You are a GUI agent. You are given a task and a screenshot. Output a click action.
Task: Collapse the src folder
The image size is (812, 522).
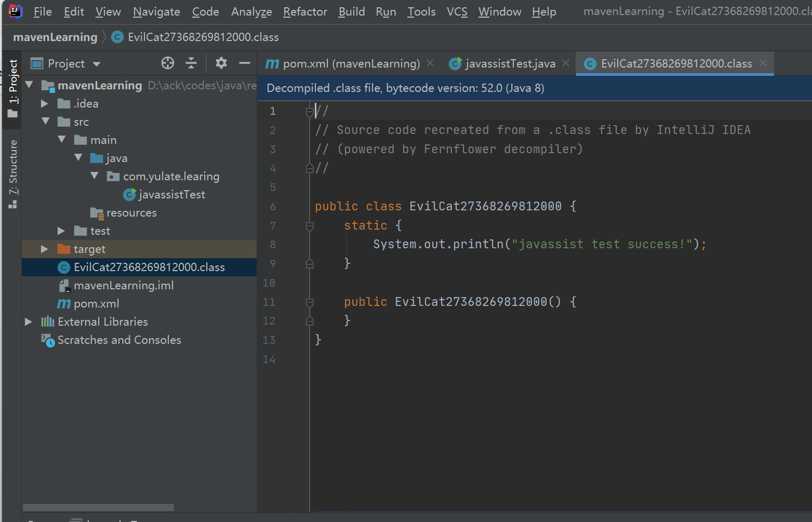(x=46, y=121)
